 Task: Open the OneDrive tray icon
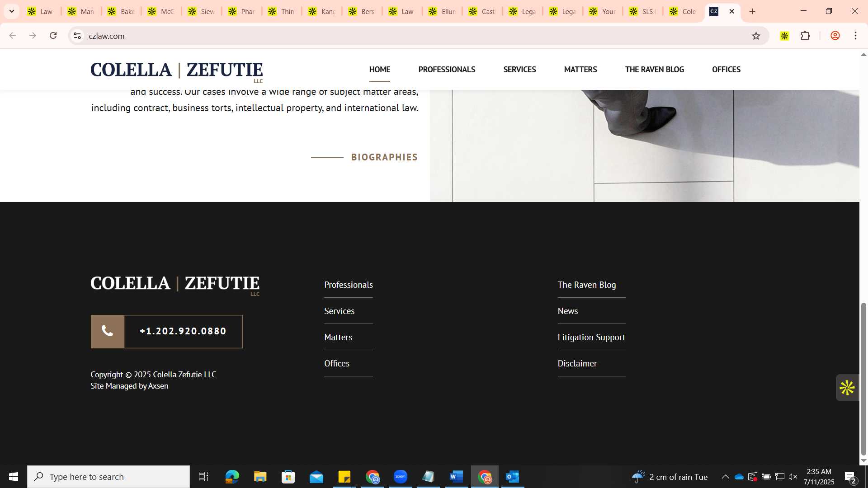click(x=739, y=477)
